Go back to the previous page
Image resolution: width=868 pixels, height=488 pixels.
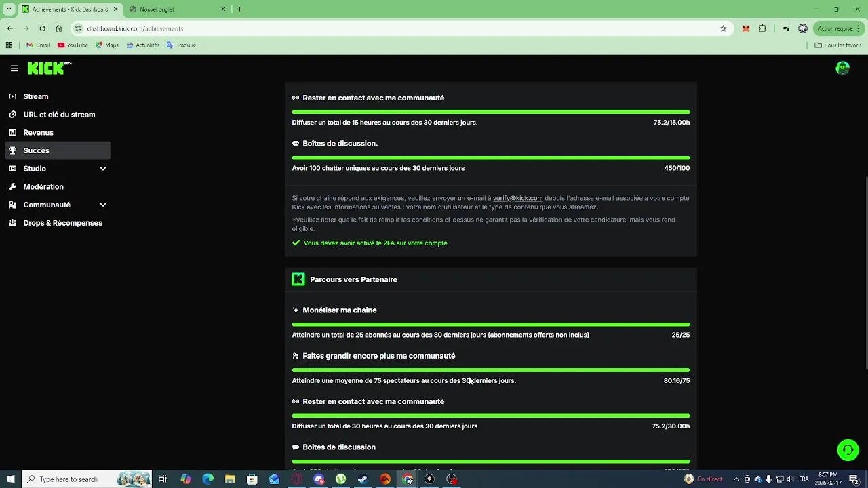(x=9, y=28)
